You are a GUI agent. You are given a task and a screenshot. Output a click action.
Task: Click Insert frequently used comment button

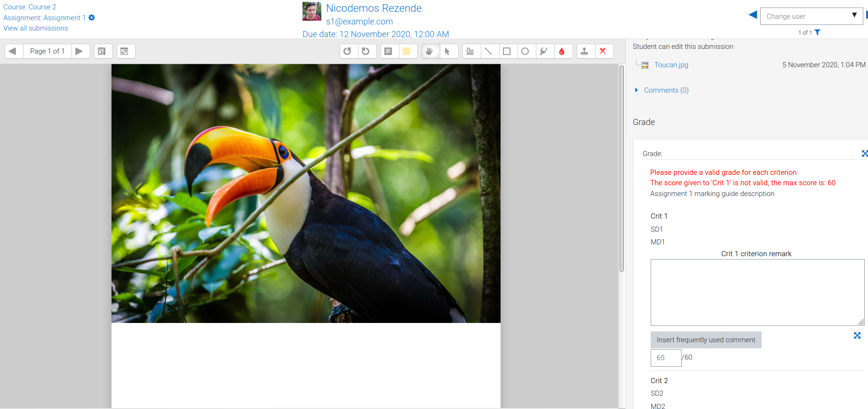pyautogui.click(x=706, y=340)
